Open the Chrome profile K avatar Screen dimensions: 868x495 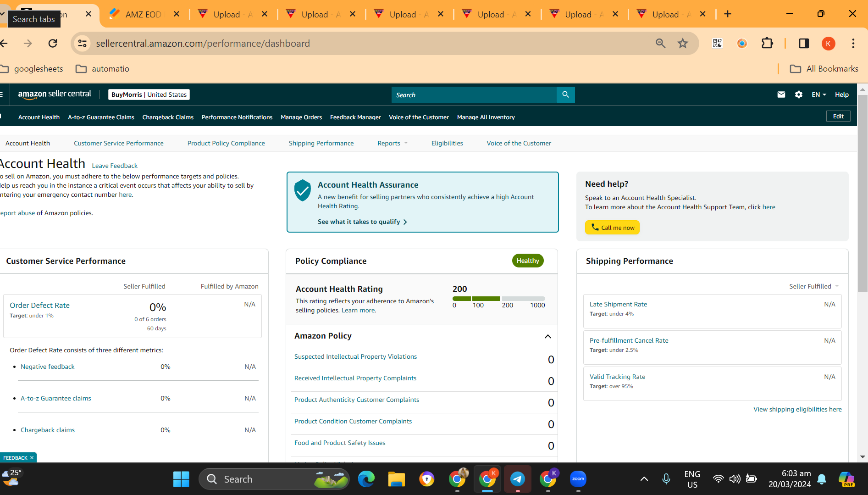tap(828, 44)
